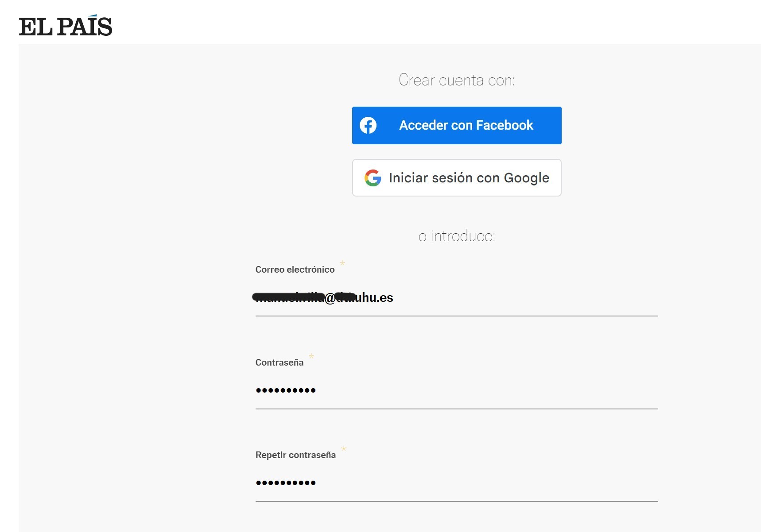Click the masked dots under Repetir contraseña
The image size is (761, 532).
pyautogui.click(x=286, y=483)
